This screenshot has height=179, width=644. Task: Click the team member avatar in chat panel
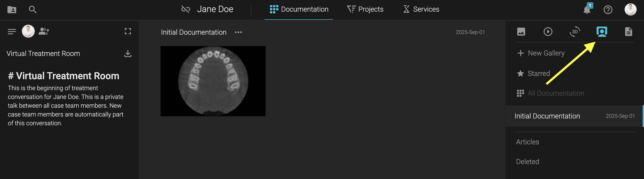click(x=28, y=31)
